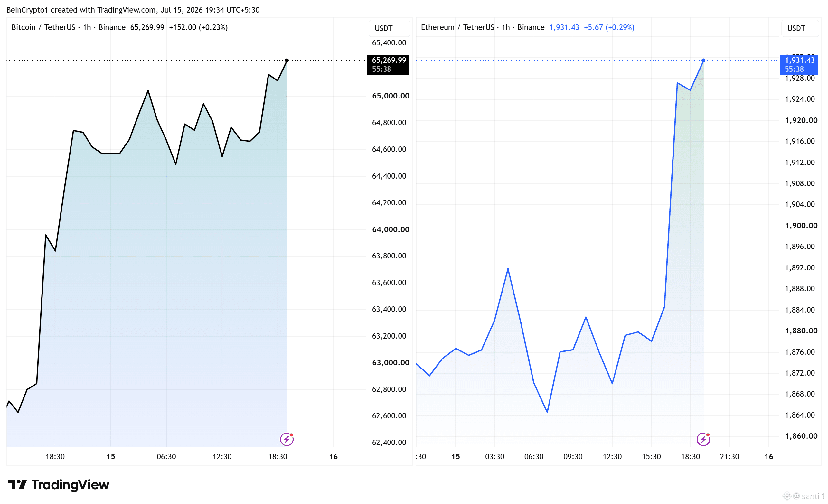Screen dimensions: 828x504
Task: Click the "1,904.00" price axis label
Action: click(x=800, y=204)
